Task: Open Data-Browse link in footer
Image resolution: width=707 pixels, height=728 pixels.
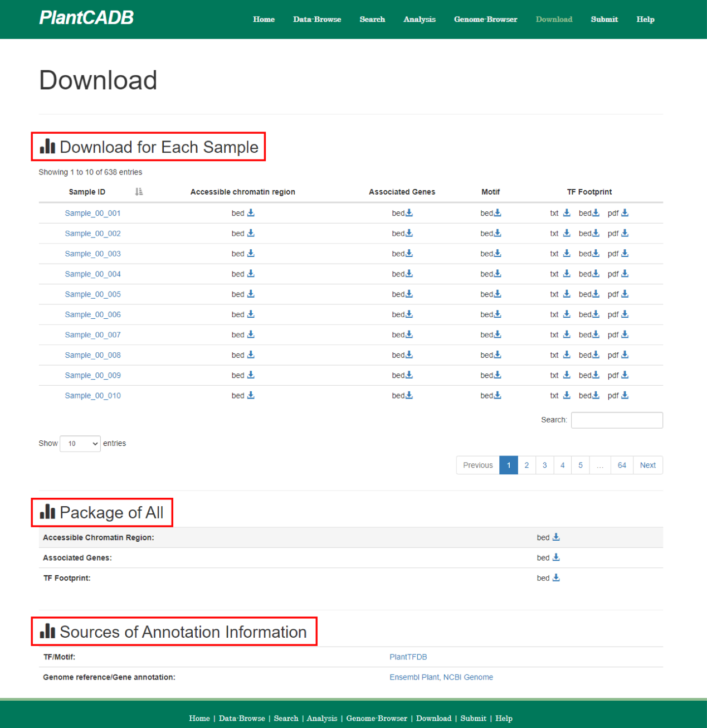Action: pos(242,718)
